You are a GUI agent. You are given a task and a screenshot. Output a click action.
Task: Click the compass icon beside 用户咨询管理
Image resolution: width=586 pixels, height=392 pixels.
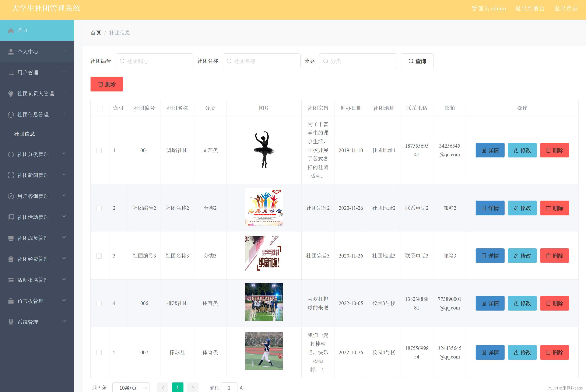(x=11, y=196)
